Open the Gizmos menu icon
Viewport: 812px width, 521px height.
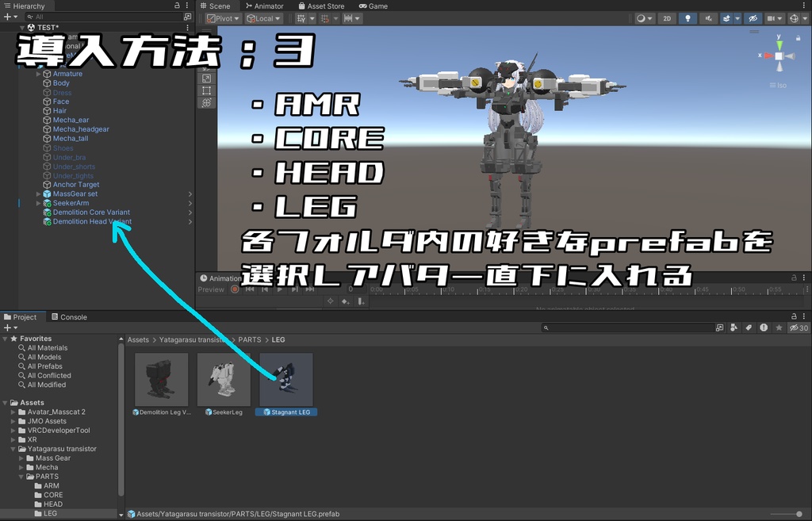pos(794,19)
